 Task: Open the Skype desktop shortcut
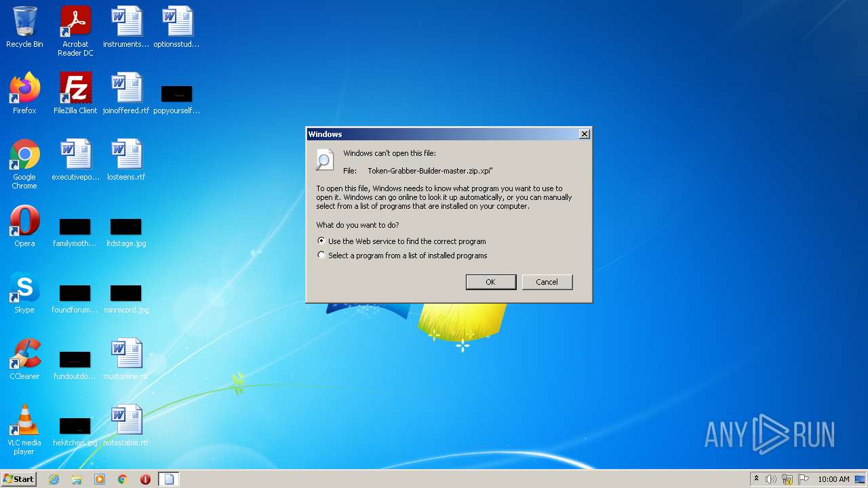coord(24,293)
